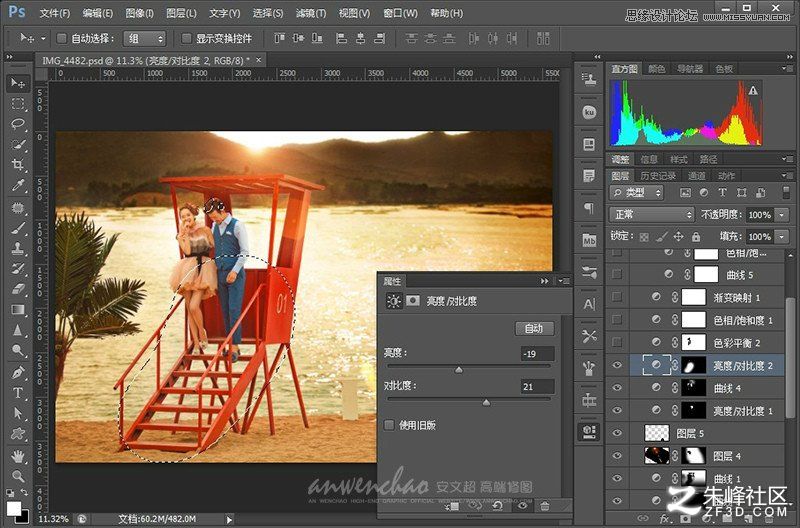Delete adjustment layer via Properties trash icon
Screen dimensions: 800x528
pyautogui.click(x=545, y=506)
